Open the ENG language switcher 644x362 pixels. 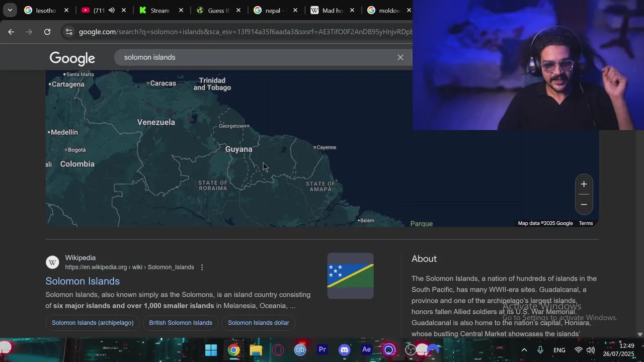pyautogui.click(x=559, y=350)
